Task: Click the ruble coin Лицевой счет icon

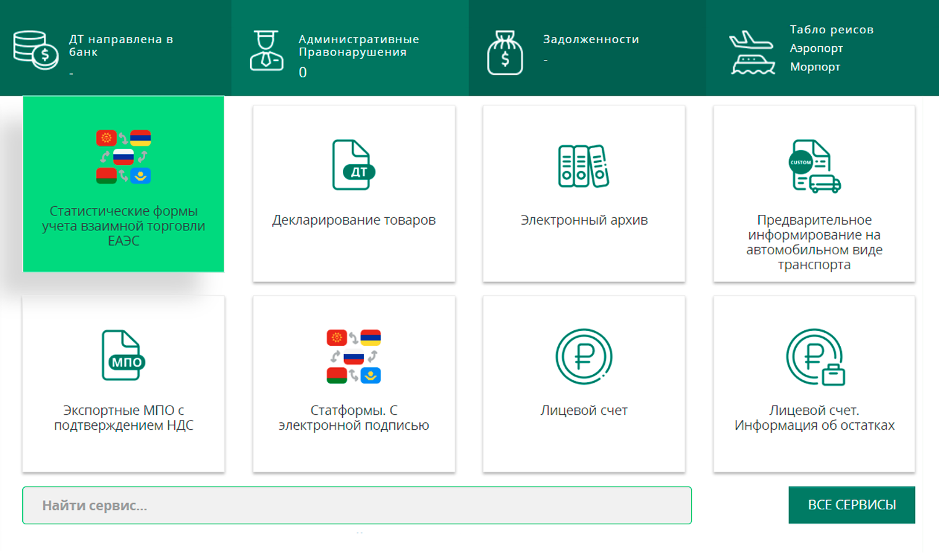Action: tap(583, 356)
